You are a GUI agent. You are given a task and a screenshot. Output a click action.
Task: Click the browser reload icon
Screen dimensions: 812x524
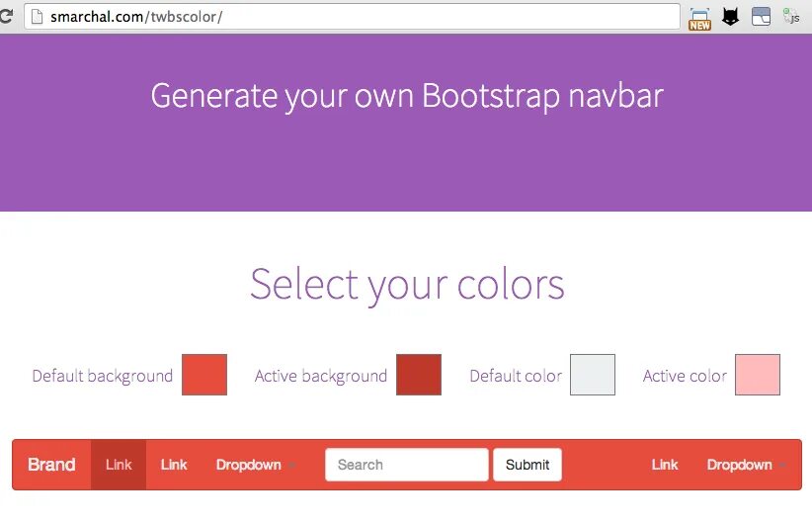point(6,16)
